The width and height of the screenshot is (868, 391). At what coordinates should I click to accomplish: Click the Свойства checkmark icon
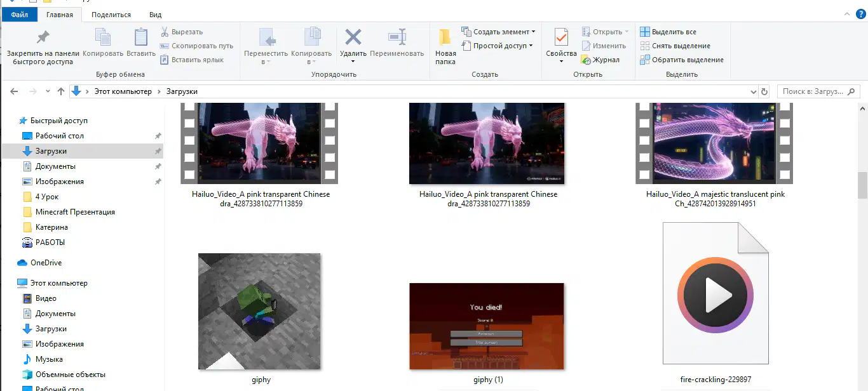click(561, 37)
